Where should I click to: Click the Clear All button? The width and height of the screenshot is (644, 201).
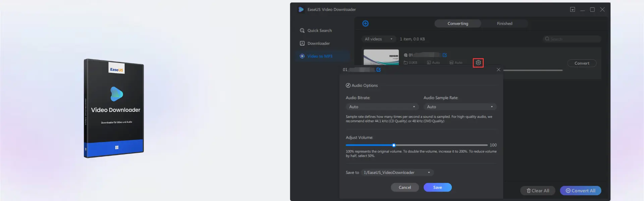[x=538, y=191]
